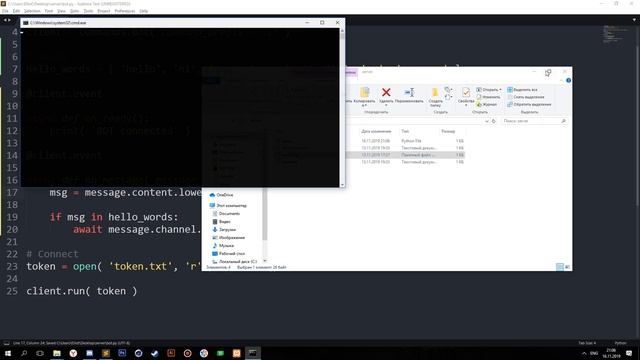The height and width of the screenshot is (360, 640).
Task: Click Select none (Снять выделение) in Explorer
Action: (x=526, y=97)
